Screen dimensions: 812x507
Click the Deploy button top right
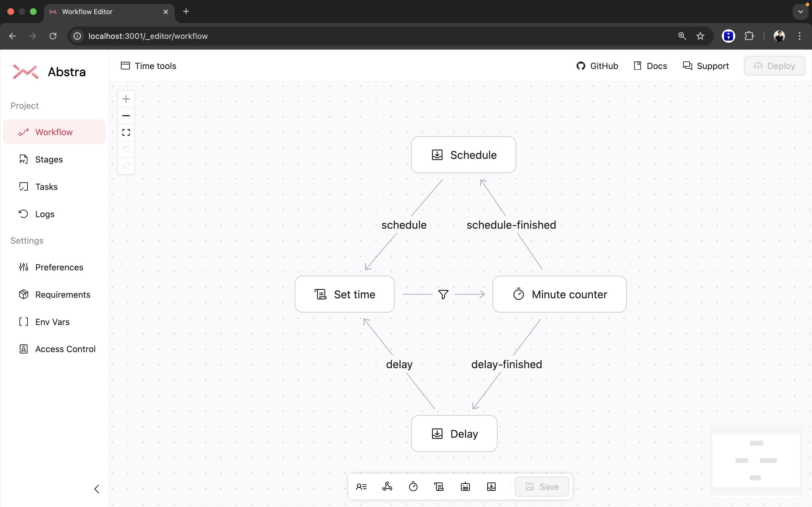(x=776, y=65)
